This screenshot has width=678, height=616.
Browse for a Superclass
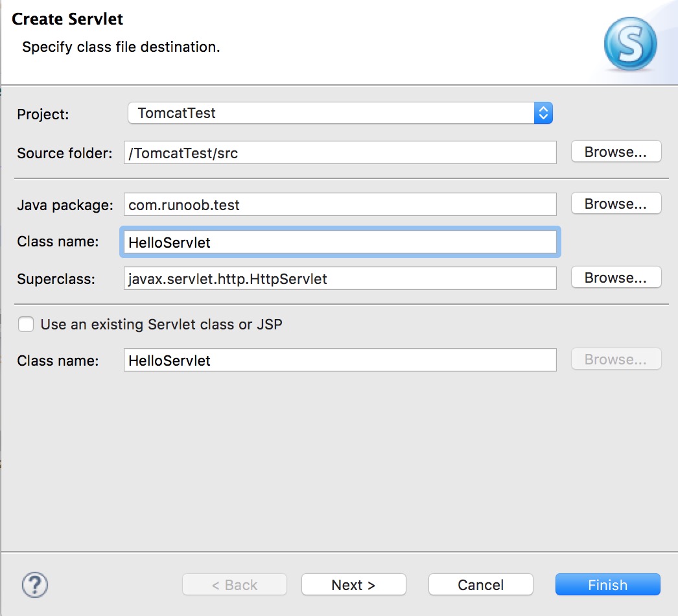615,278
